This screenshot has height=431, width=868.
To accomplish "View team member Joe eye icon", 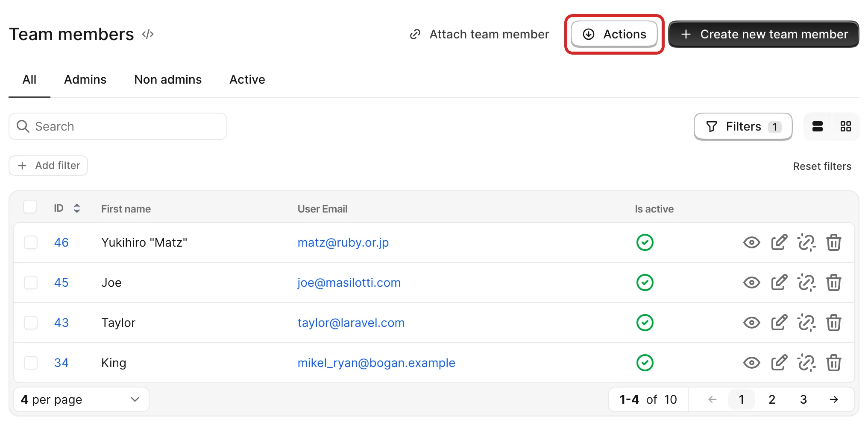I will coord(751,282).
